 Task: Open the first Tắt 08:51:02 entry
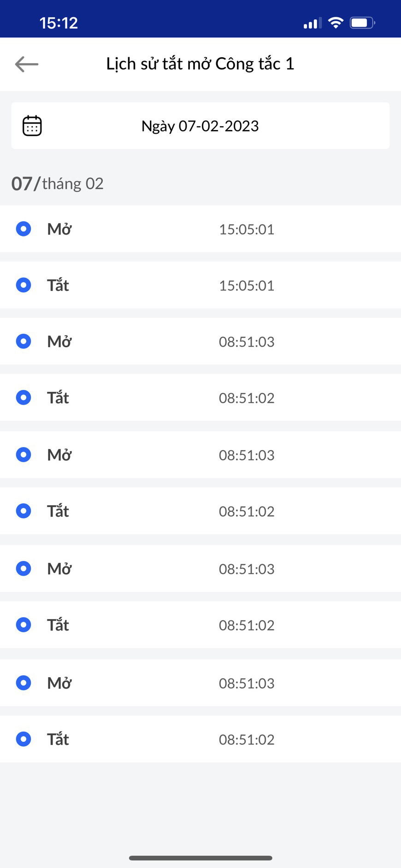click(200, 397)
